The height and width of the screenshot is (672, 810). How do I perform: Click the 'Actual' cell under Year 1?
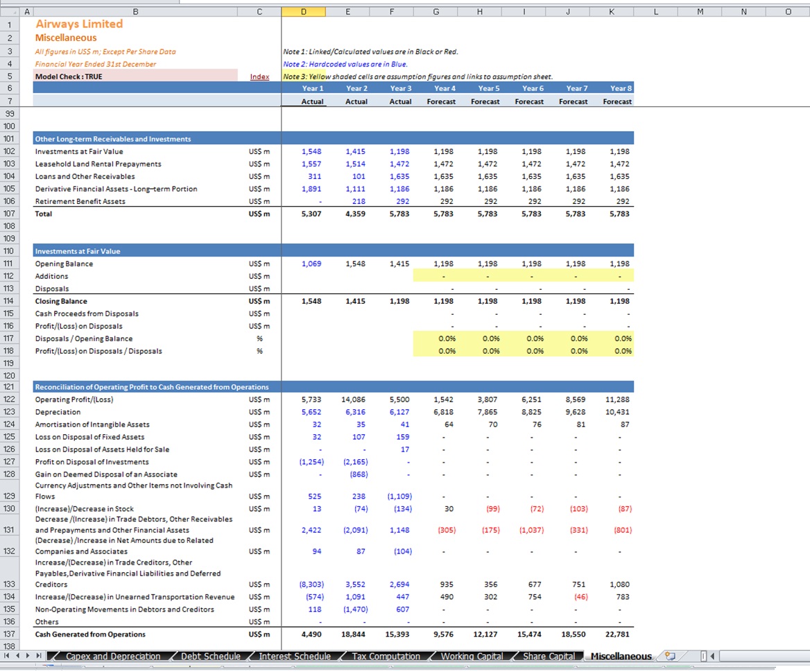click(x=303, y=101)
